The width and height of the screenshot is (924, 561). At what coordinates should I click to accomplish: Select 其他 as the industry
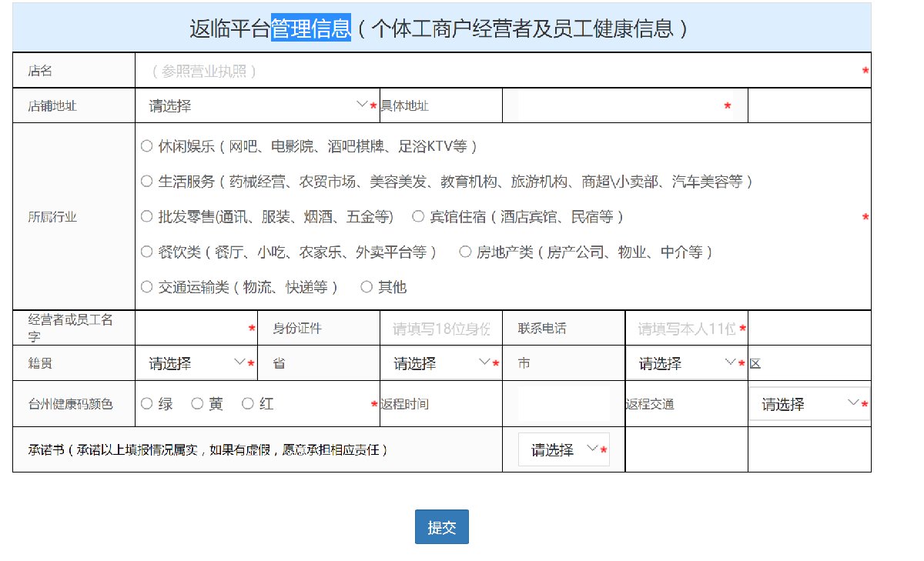coord(367,287)
